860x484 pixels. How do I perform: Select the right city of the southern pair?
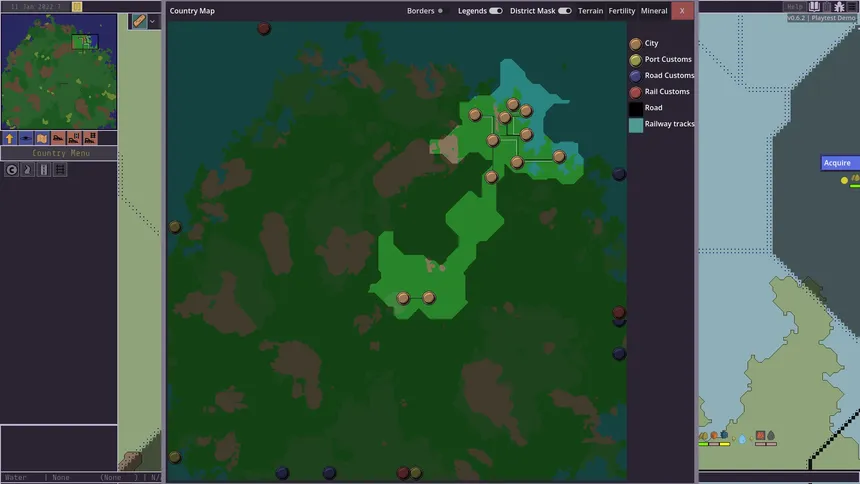click(x=429, y=298)
